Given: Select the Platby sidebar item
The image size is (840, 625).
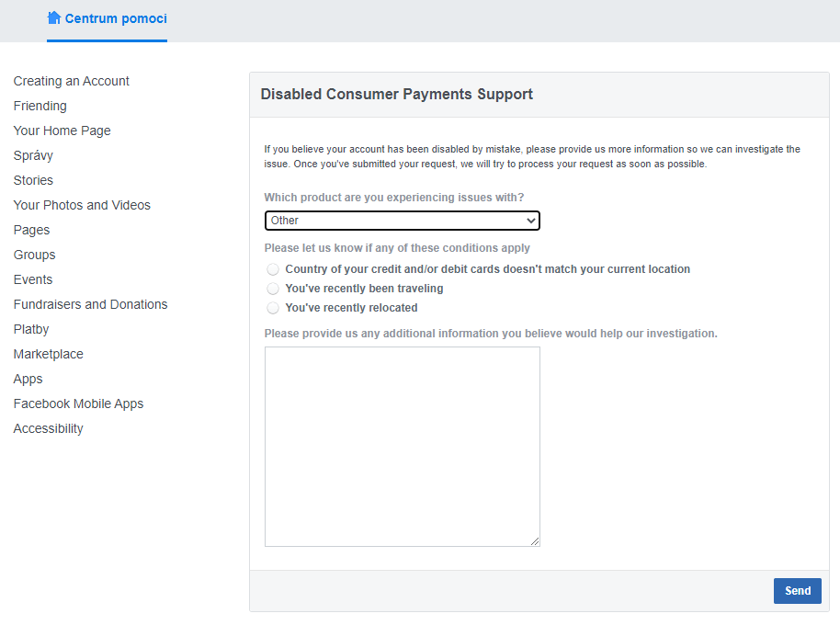Looking at the screenshot, I should click(31, 329).
